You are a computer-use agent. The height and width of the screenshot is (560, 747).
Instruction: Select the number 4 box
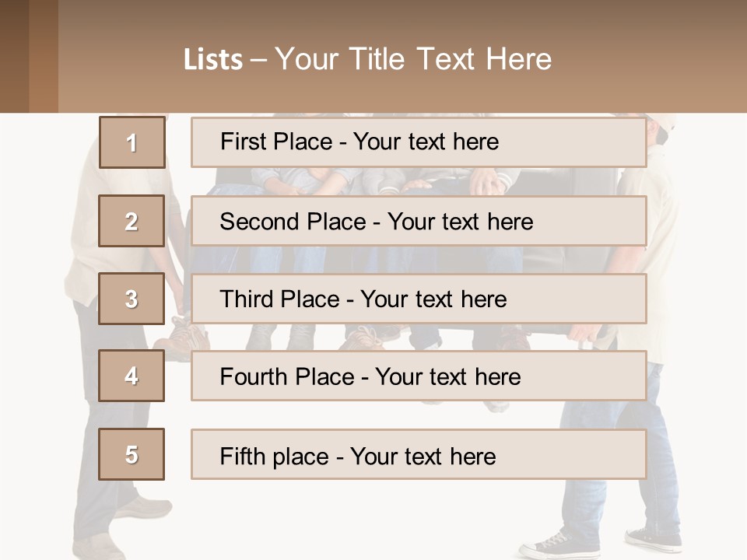[x=132, y=376]
